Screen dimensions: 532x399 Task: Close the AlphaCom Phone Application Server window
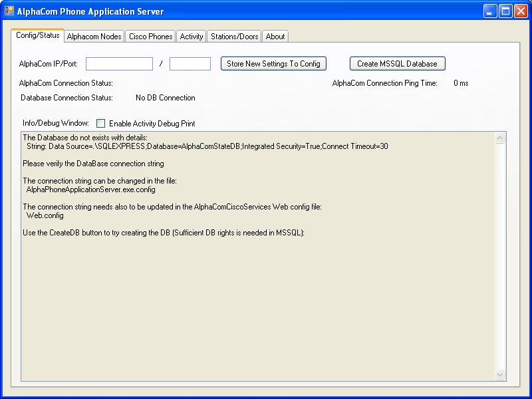pyautogui.click(x=521, y=11)
